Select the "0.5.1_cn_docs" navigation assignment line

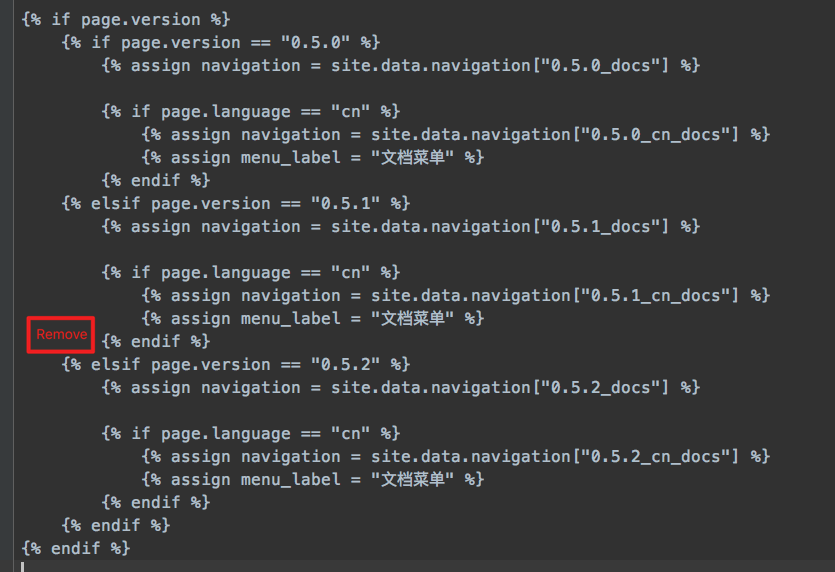tap(456, 296)
